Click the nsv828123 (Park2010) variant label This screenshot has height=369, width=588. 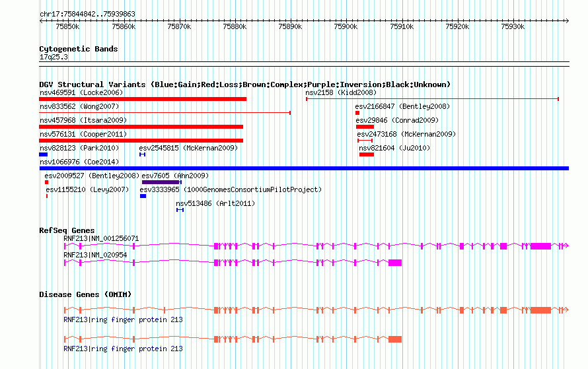click(x=79, y=148)
